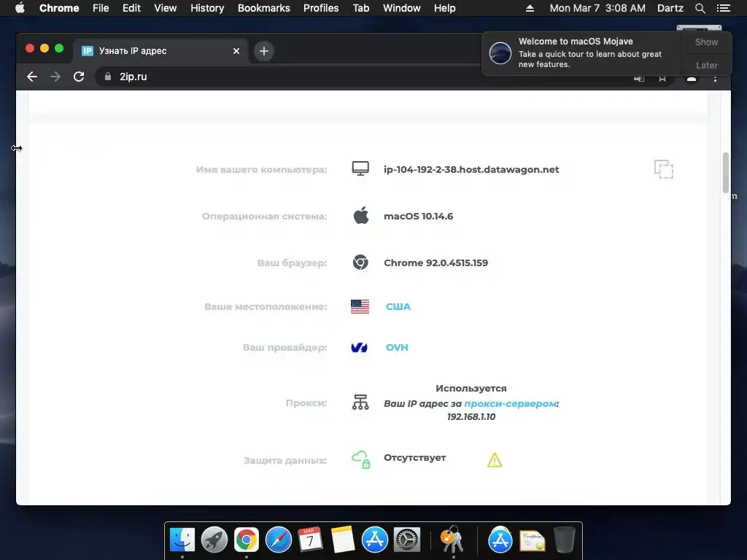Click the date and time in menu bar
The image size is (747, 560).
click(597, 8)
